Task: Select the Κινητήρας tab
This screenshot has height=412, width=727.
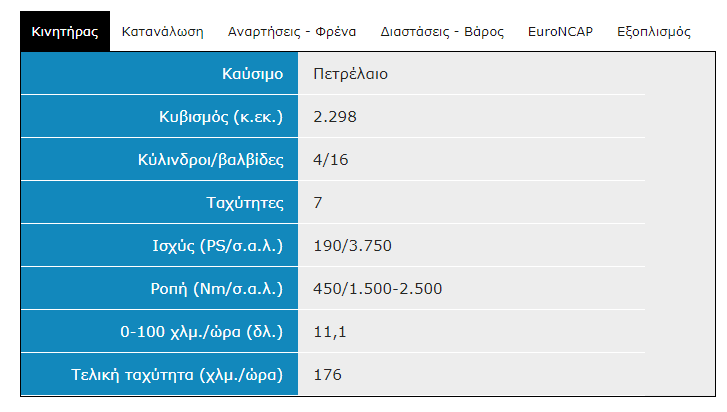Action: coord(65,32)
